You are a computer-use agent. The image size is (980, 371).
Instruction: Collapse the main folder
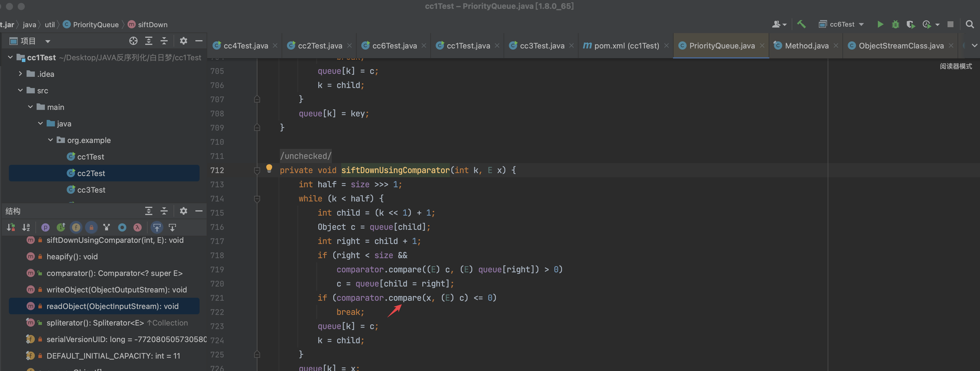coord(30,107)
